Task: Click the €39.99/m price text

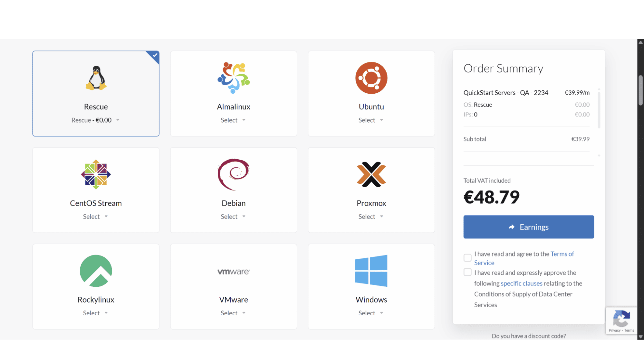Action: (577, 93)
